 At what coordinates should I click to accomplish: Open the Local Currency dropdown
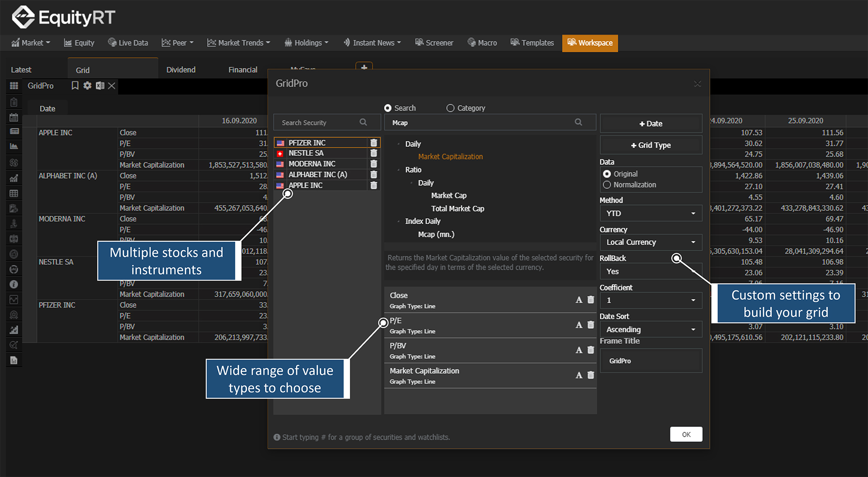pos(651,242)
